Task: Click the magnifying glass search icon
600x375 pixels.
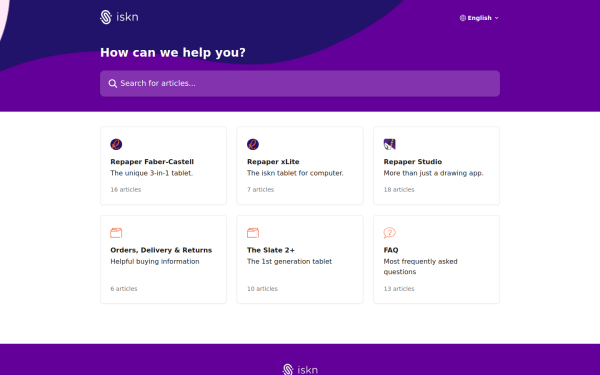Action: pyautogui.click(x=112, y=83)
